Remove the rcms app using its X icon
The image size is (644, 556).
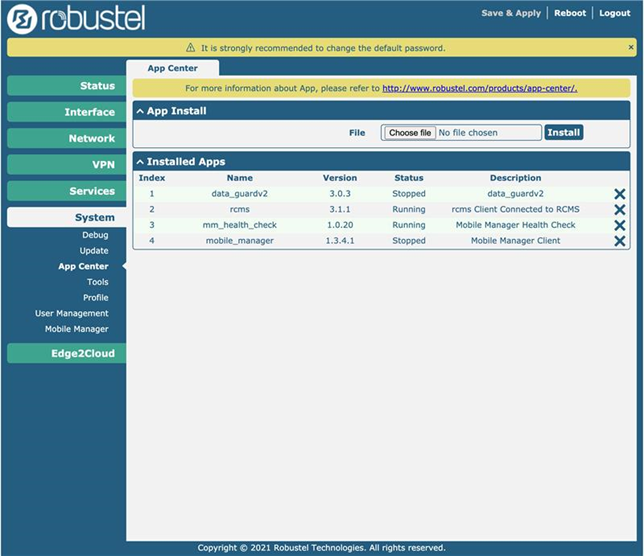pyautogui.click(x=619, y=209)
